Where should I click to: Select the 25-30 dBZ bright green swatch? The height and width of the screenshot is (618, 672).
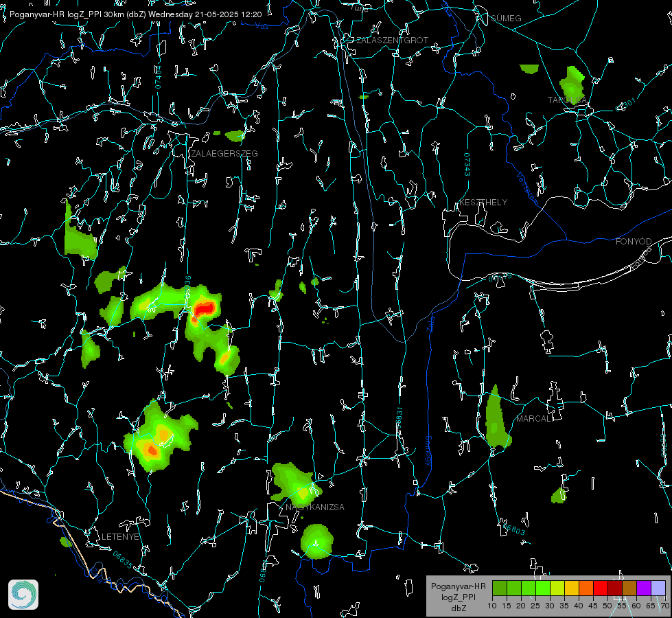coord(543,588)
